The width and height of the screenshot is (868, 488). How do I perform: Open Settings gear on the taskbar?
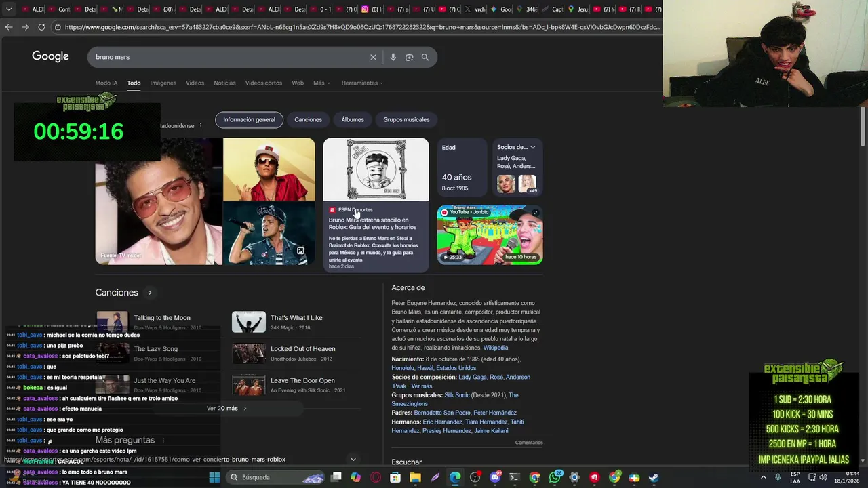click(x=574, y=477)
